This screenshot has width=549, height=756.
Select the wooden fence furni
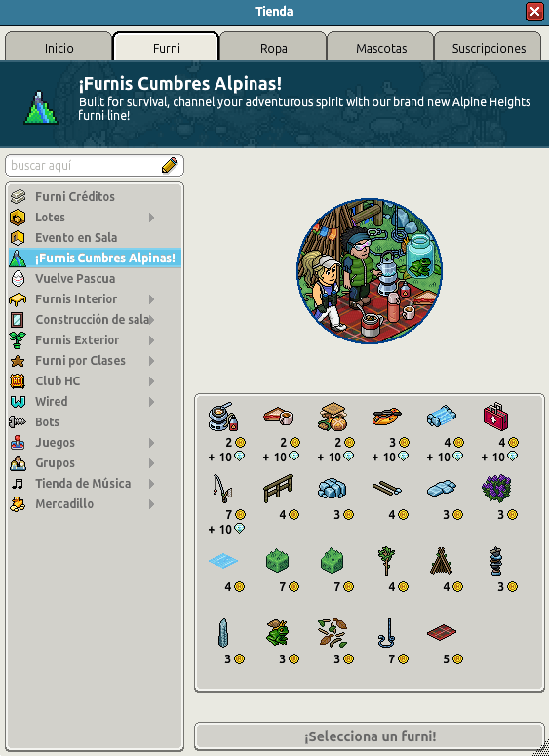pyautogui.click(x=278, y=489)
